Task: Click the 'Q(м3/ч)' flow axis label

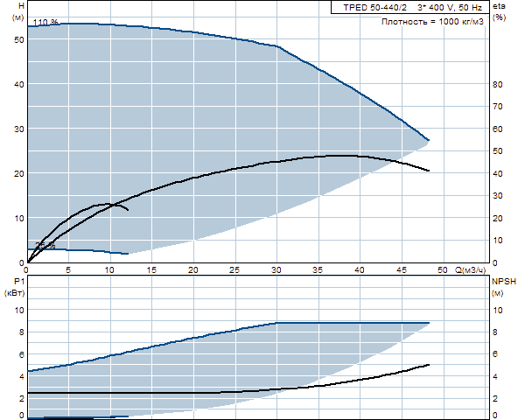Action: click(471, 270)
